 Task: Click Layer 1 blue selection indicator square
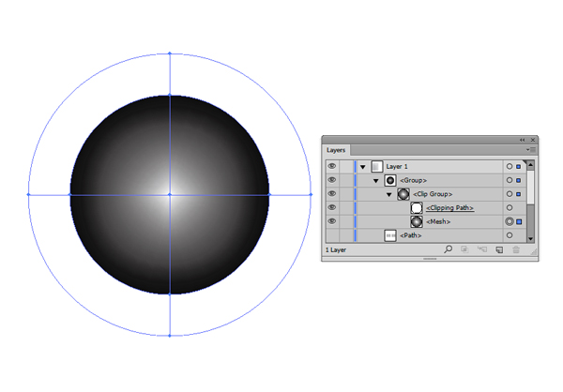518,167
